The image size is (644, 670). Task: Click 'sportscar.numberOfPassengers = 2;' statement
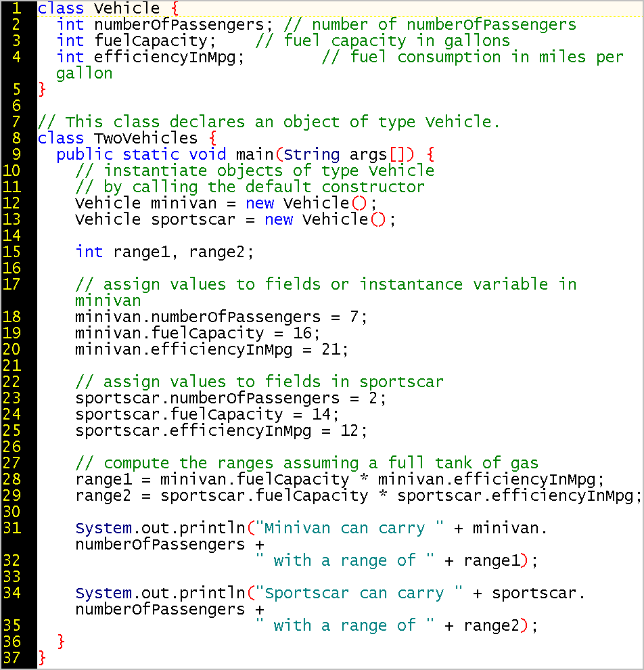click(x=231, y=398)
